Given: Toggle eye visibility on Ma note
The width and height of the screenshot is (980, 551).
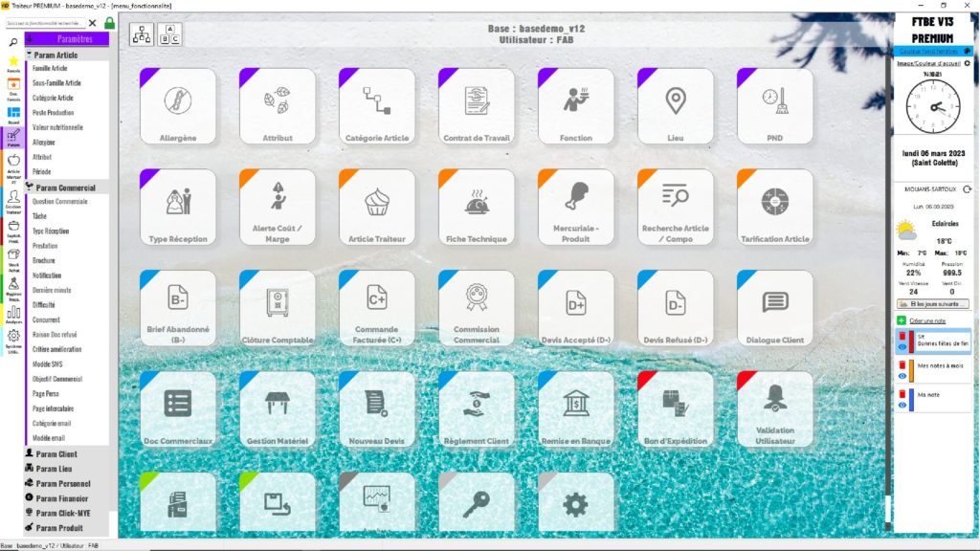Looking at the screenshot, I should pos(902,406).
